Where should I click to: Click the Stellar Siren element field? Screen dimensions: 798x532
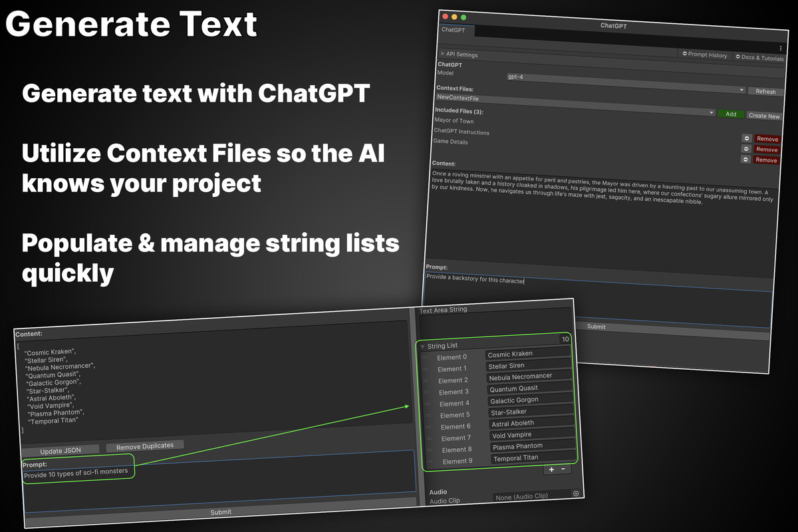(528, 366)
